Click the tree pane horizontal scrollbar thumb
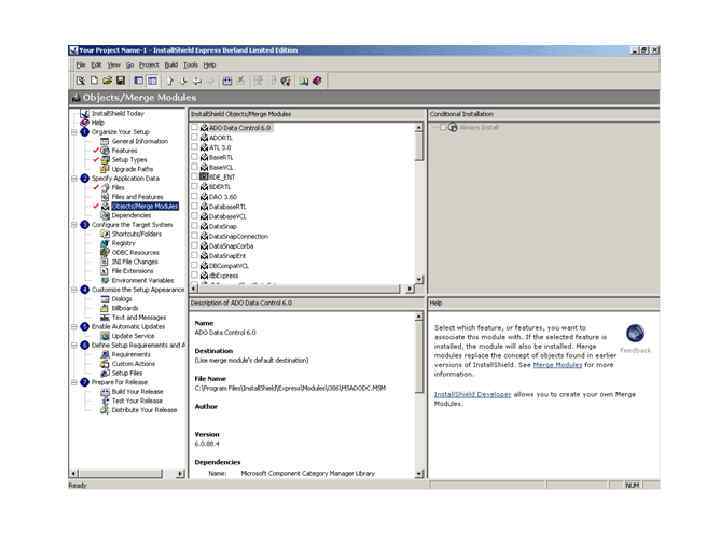This screenshot has height=540, width=720. pos(121,473)
